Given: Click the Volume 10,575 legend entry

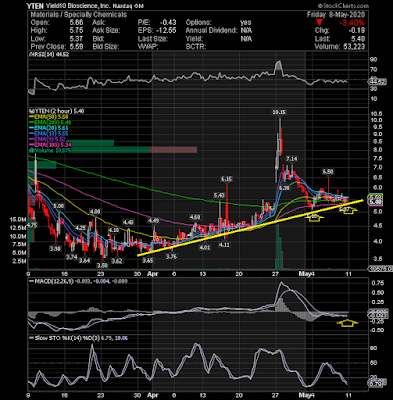Looking at the screenshot, I should 50,150.
